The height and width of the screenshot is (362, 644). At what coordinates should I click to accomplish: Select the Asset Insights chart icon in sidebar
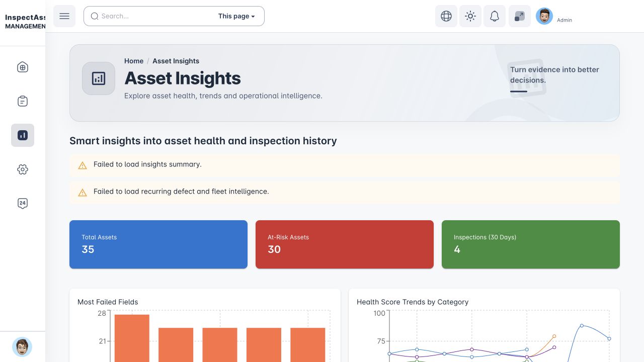(23, 135)
